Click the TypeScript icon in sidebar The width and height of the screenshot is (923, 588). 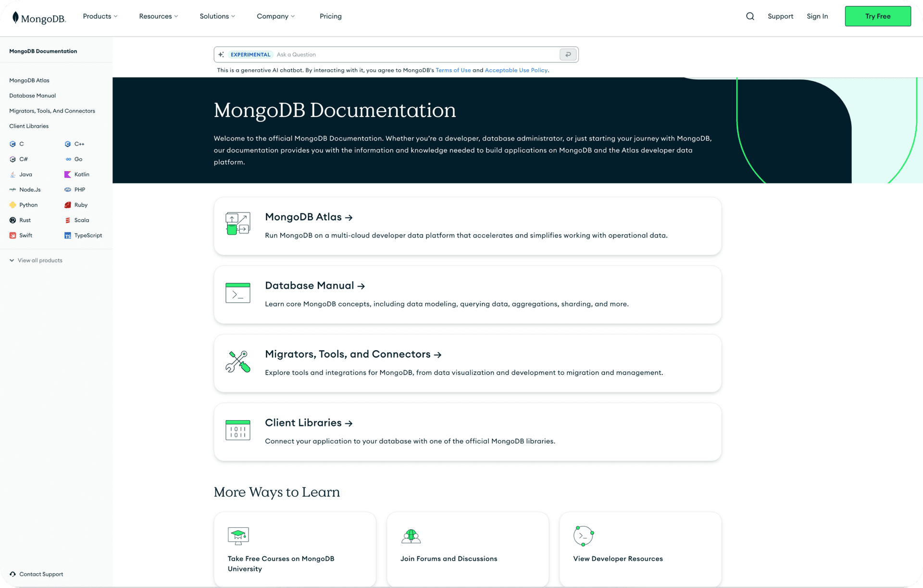click(x=68, y=236)
